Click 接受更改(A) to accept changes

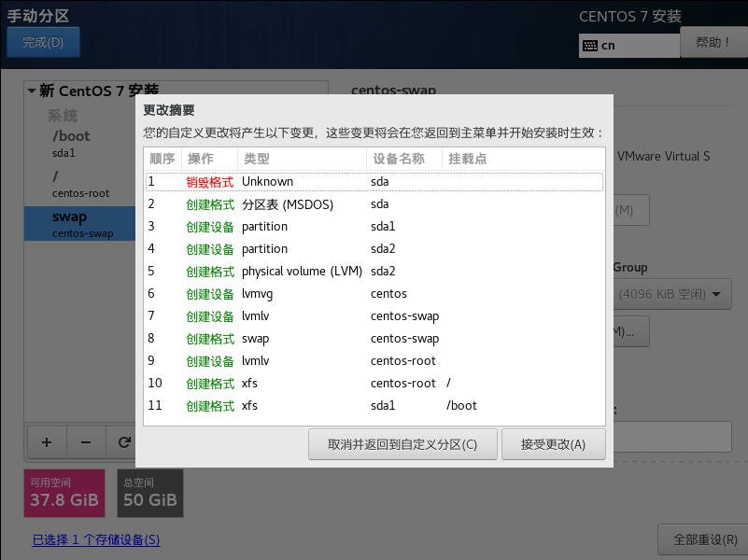(554, 444)
